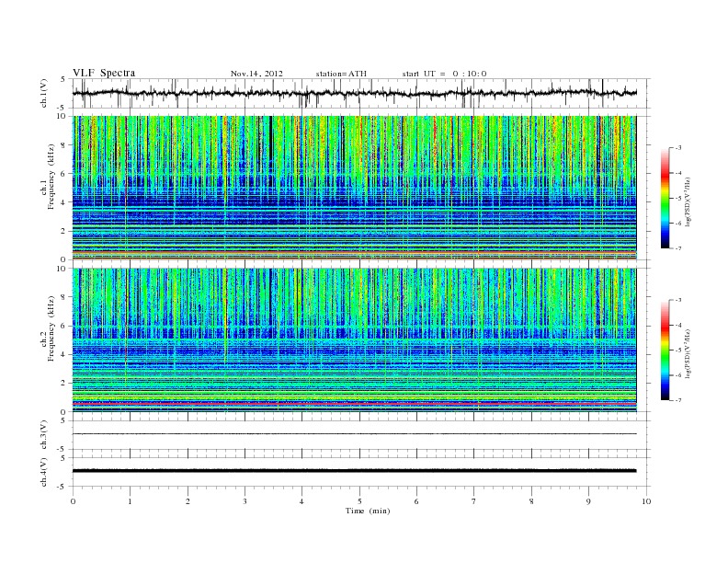Click the 'Nov.14, 2012' date label

[256, 74]
